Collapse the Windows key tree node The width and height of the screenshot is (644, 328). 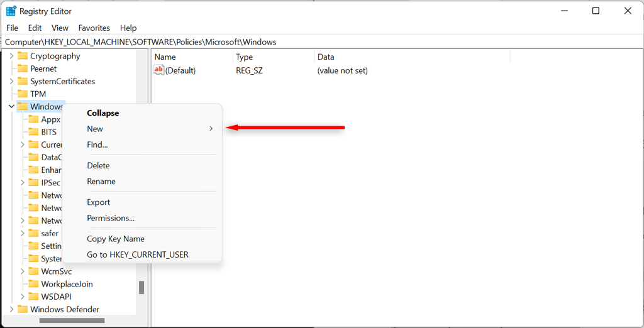click(11, 107)
